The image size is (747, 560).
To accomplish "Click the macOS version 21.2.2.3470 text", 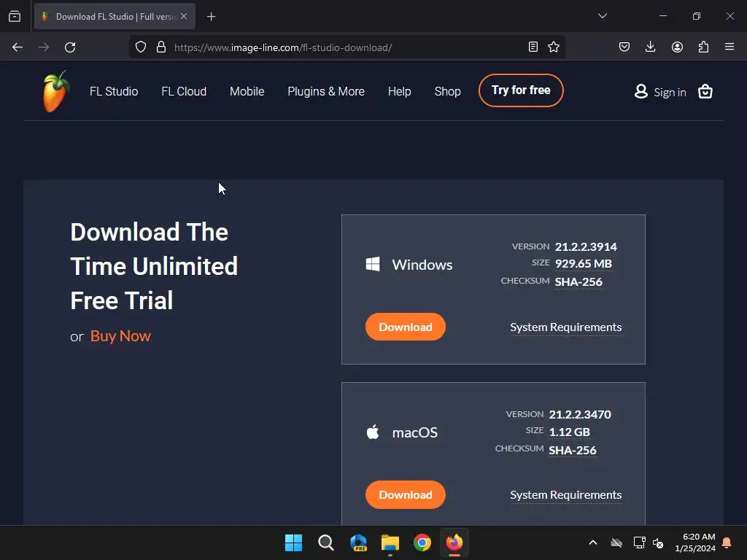I will [x=580, y=414].
